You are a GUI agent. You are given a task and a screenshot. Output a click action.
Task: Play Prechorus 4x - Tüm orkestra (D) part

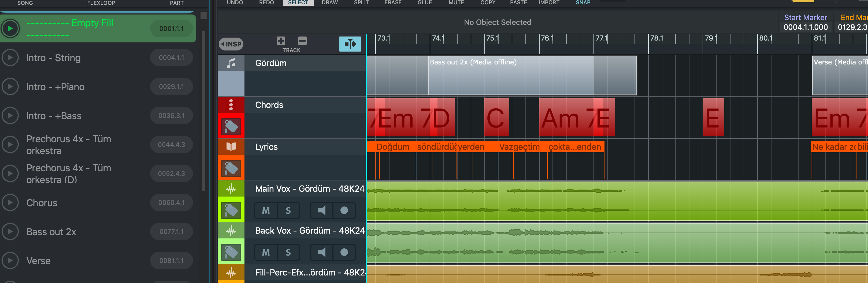click(10, 174)
